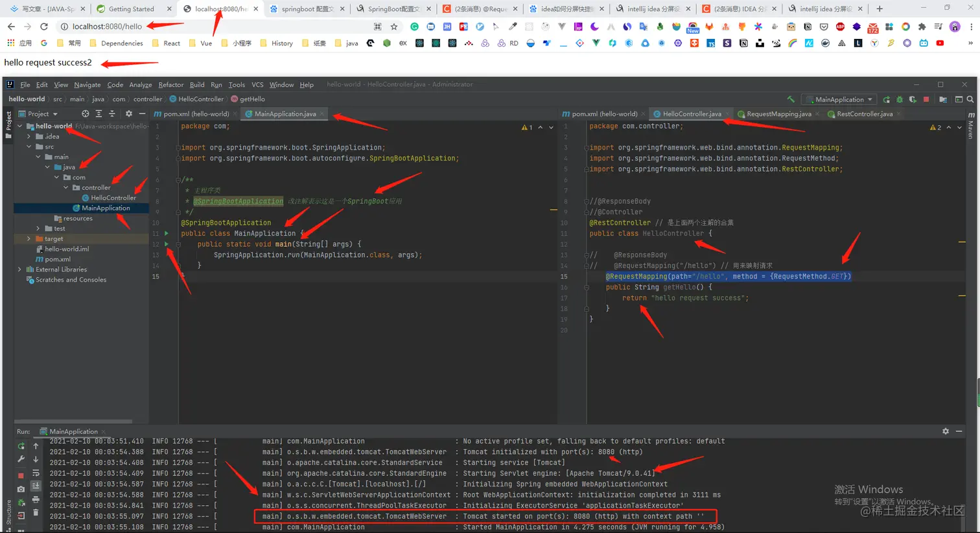Stop the application with toolbar red square
980x533 pixels.
click(x=926, y=99)
